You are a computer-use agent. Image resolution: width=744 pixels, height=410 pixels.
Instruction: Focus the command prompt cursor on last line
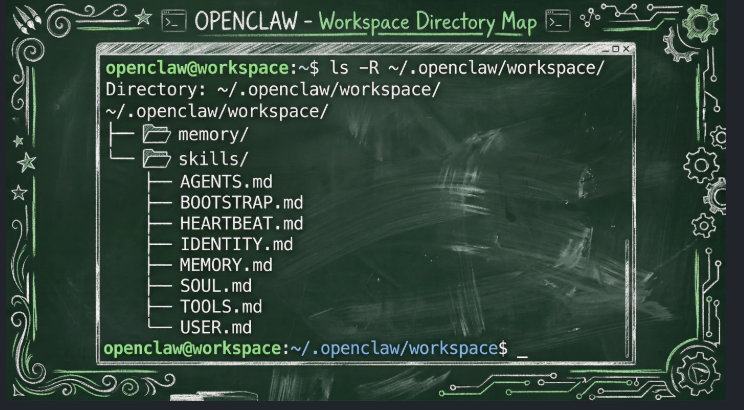pos(521,349)
